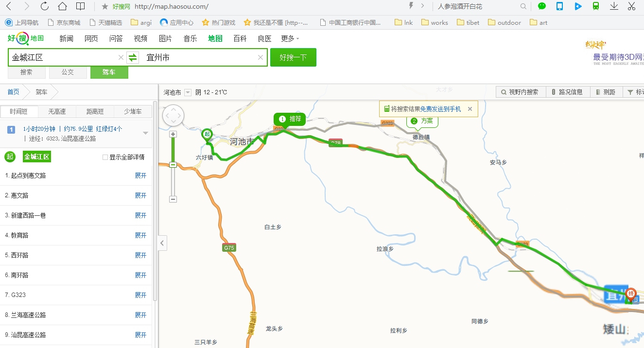
Task: Open the browser home icon
Action: 62,6
